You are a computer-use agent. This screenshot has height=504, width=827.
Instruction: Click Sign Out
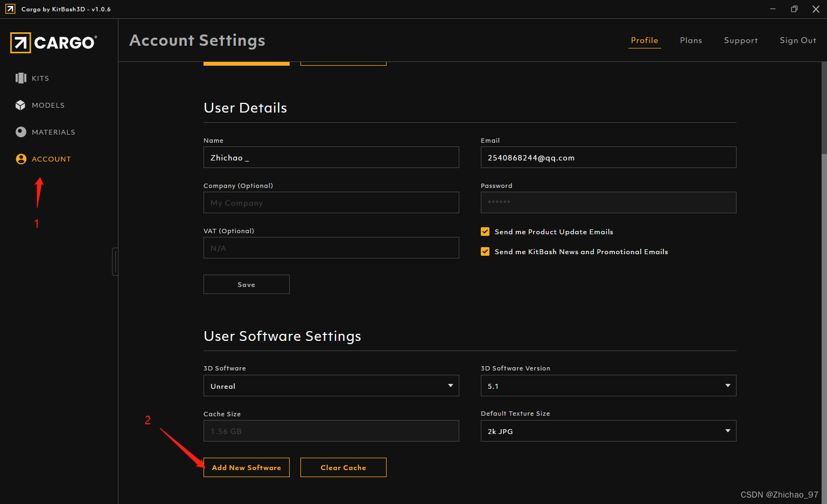pyautogui.click(x=798, y=40)
